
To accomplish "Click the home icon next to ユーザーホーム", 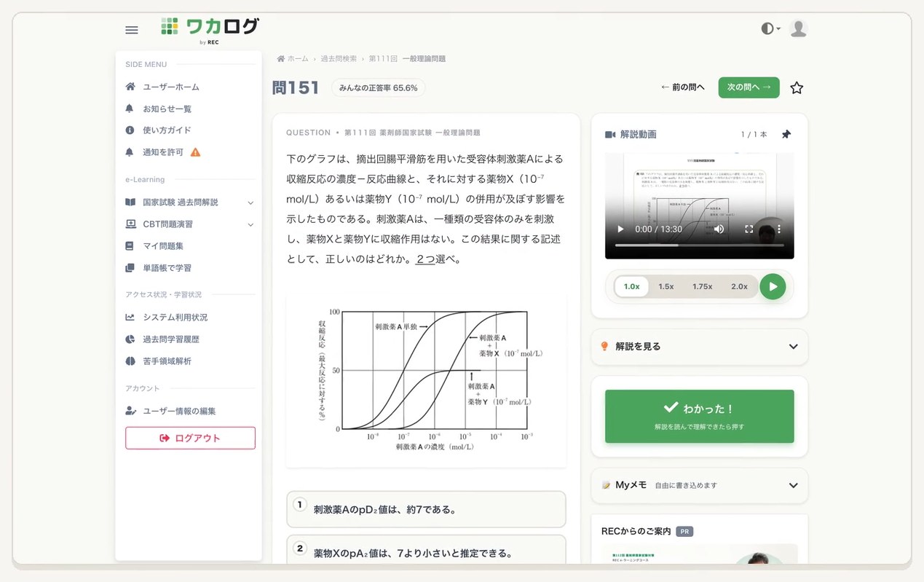I will (x=130, y=87).
